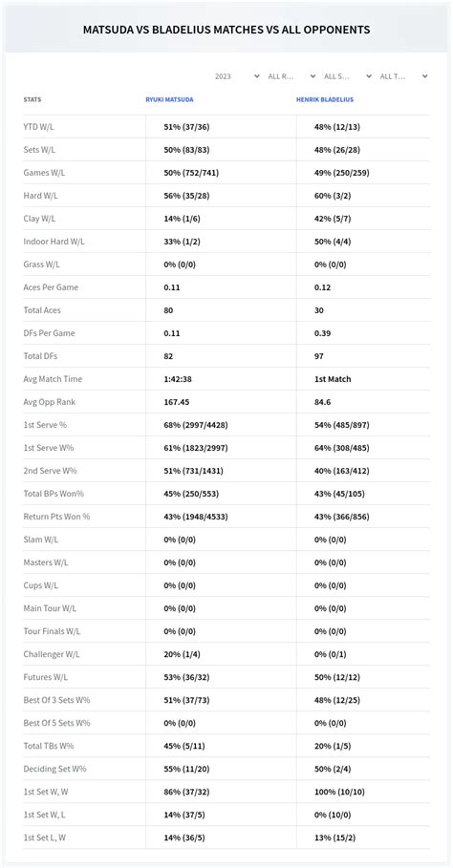Select the Deciding Set W% row label

[54, 770]
